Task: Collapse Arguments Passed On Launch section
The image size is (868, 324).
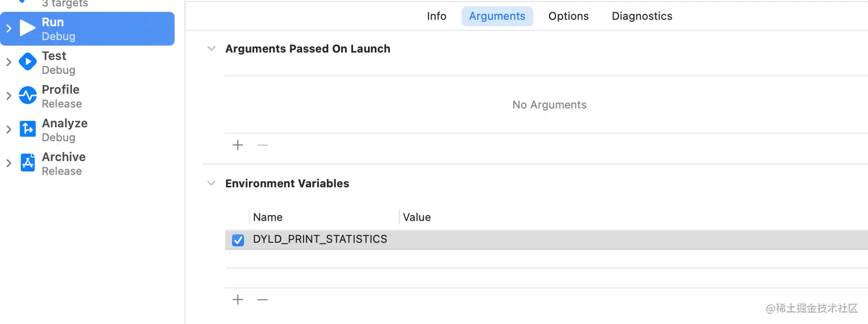Action: point(211,49)
